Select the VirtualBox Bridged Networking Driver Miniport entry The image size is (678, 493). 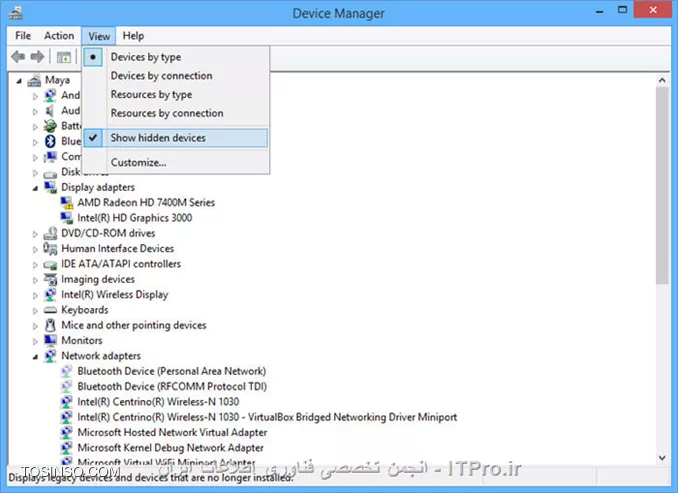[267, 417]
